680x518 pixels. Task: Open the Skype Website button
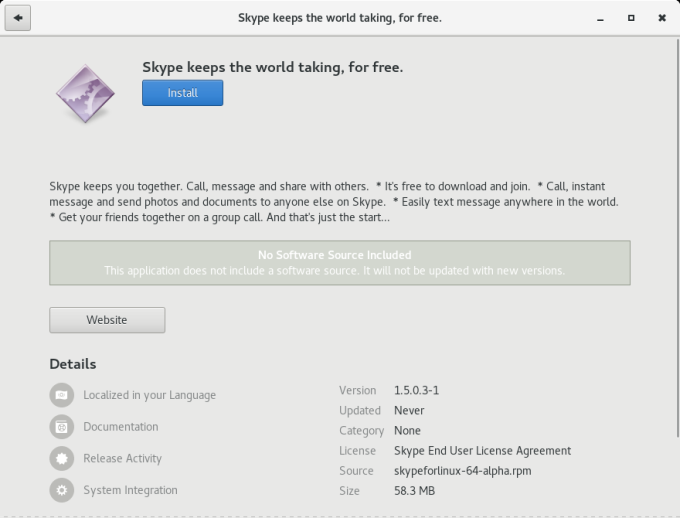click(107, 320)
